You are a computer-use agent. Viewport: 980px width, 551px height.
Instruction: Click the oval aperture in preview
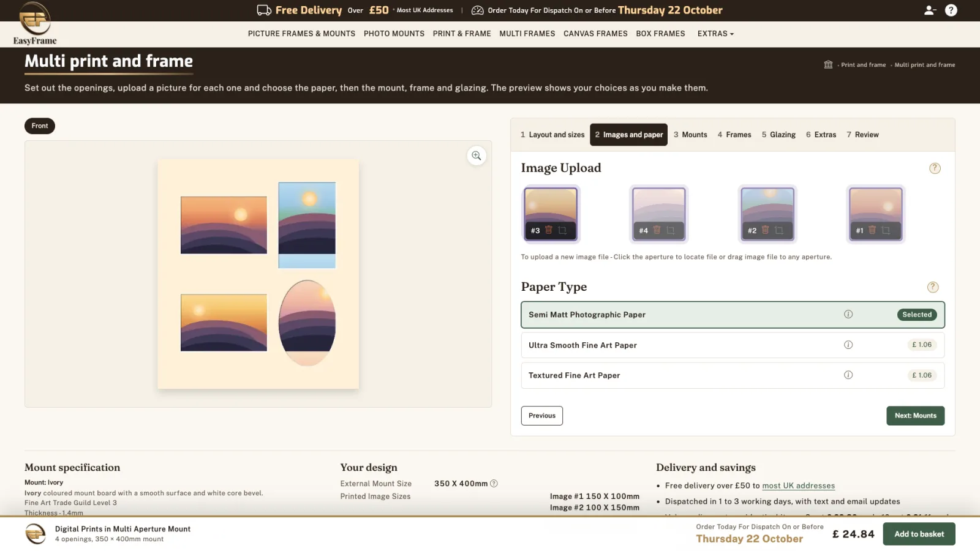(307, 323)
